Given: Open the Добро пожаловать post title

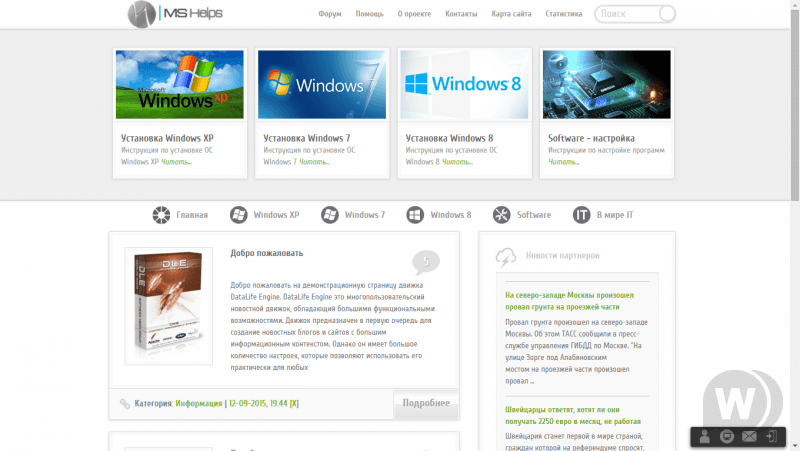Looking at the screenshot, I should click(x=266, y=253).
